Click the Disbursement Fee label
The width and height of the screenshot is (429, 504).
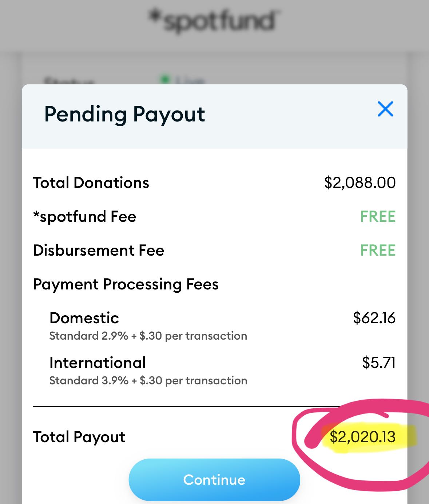pos(99,251)
